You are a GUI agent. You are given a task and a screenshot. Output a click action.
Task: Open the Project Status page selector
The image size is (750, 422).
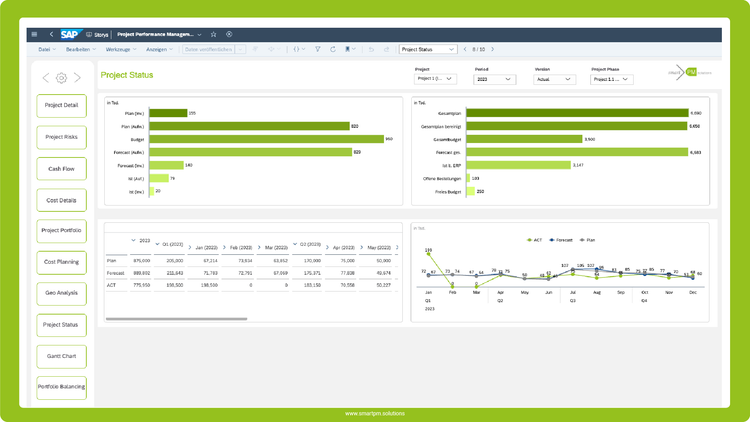[428, 49]
